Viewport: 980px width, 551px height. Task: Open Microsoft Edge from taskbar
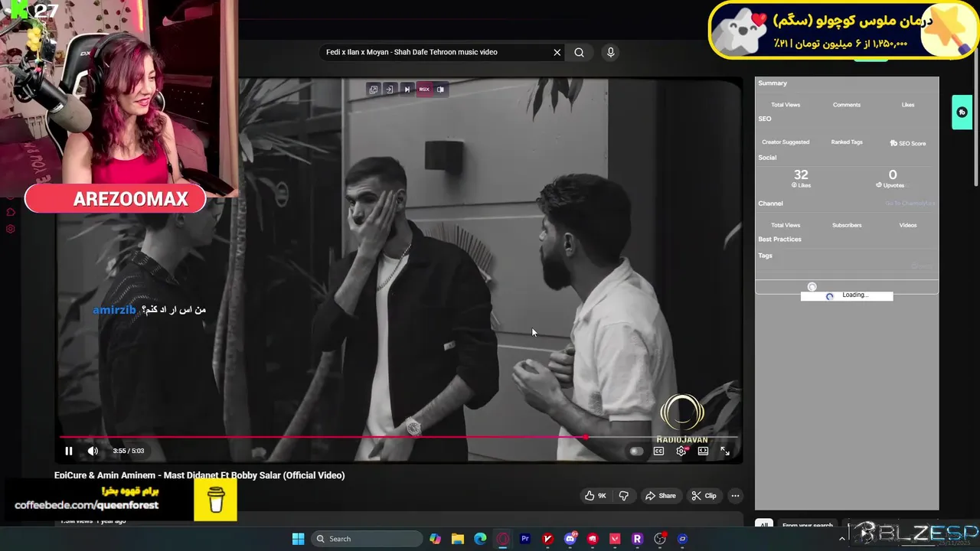(480, 539)
